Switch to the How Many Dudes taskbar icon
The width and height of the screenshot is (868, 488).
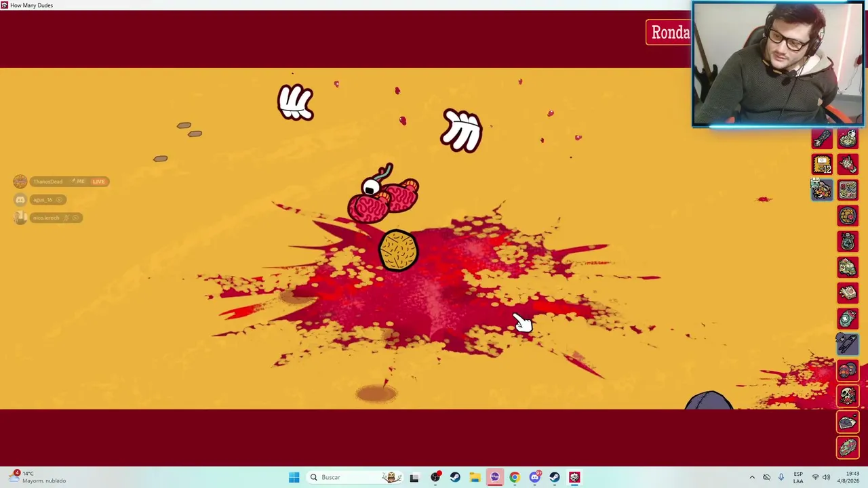click(574, 477)
